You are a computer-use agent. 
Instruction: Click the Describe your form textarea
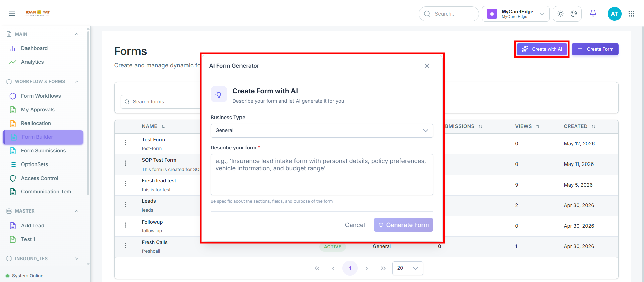pos(322,175)
